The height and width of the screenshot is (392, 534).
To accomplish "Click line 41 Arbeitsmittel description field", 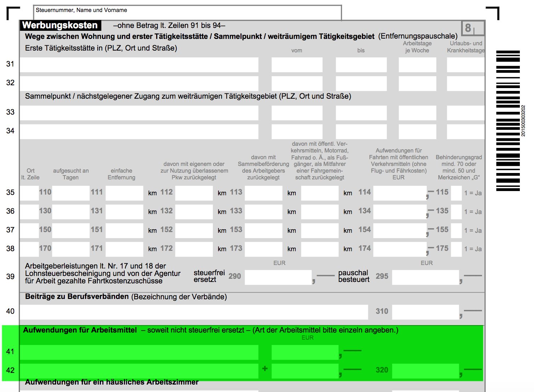I will point(139,352).
